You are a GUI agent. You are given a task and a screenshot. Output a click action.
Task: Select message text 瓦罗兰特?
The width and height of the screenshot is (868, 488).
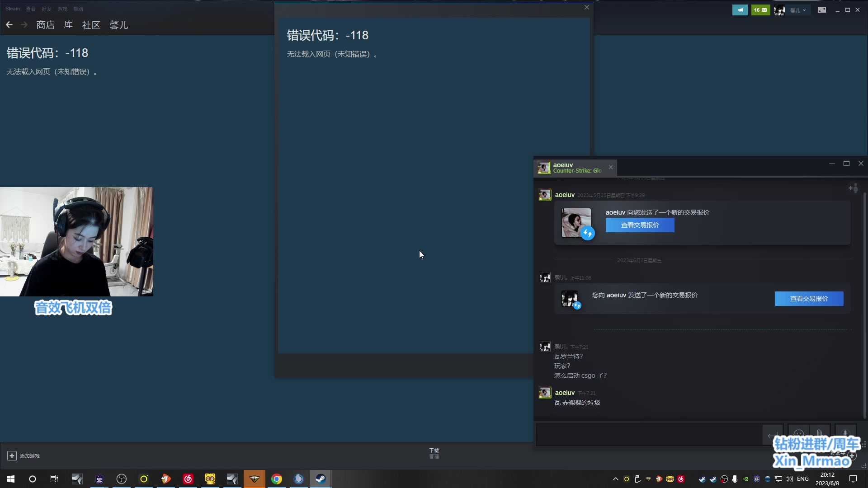point(569,357)
